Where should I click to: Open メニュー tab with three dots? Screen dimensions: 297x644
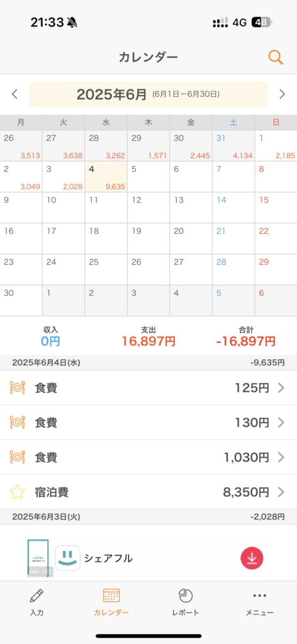pos(260,602)
